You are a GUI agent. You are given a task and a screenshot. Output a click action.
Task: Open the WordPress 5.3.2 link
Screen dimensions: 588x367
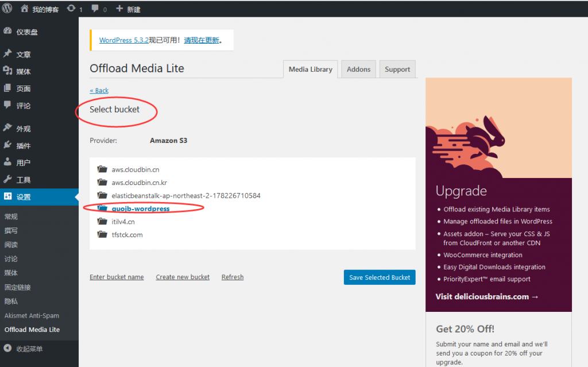(124, 40)
